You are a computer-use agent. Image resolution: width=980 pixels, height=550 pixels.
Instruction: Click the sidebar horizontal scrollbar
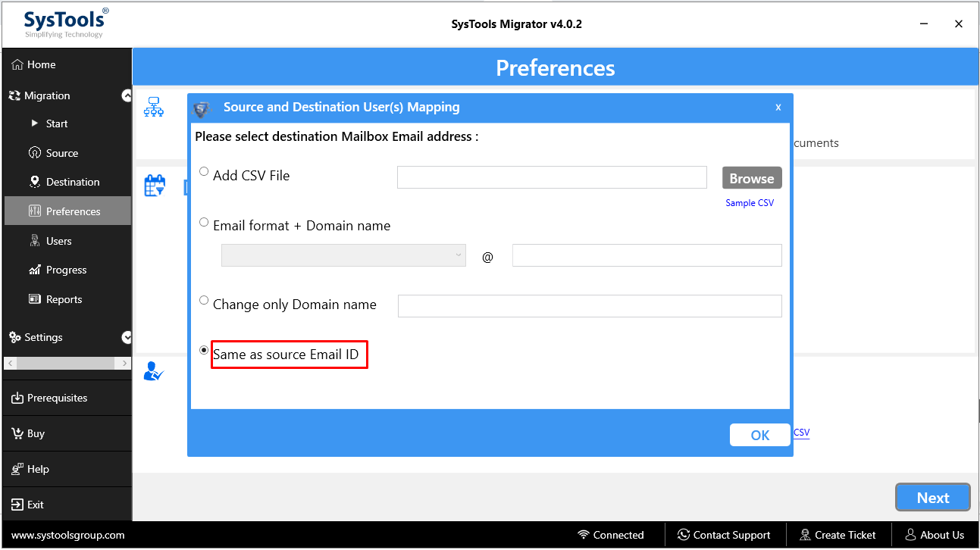pyautogui.click(x=67, y=364)
